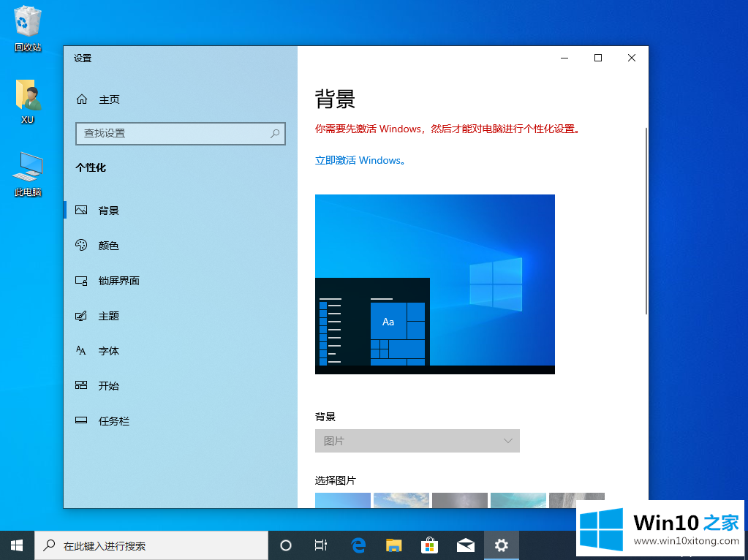The height and width of the screenshot is (560, 748).
Task: Close the 设置 window
Action: [x=631, y=58]
